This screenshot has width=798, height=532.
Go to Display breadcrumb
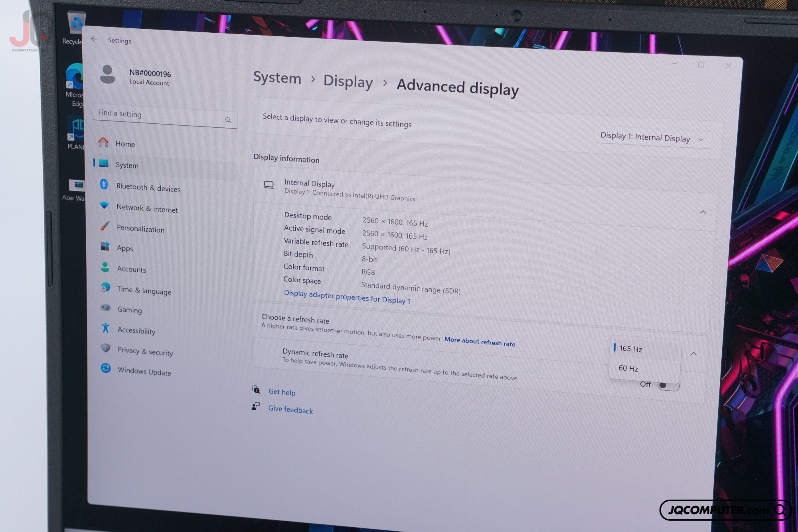point(348,81)
